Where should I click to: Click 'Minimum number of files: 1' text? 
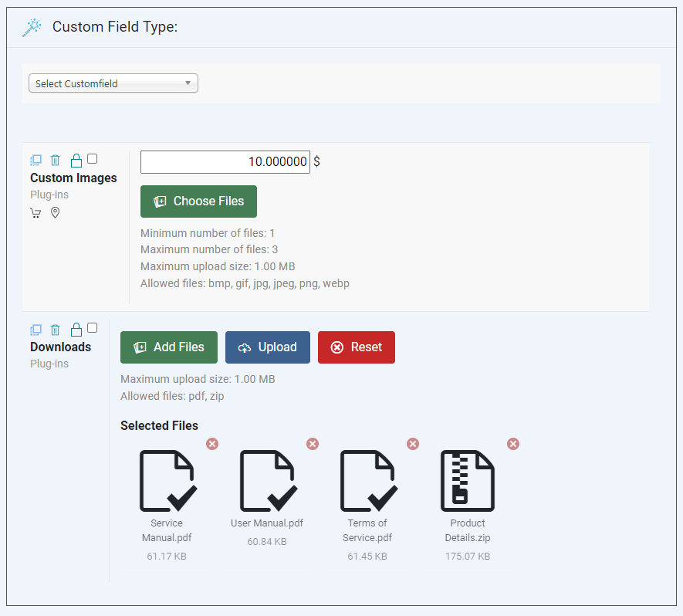pos(208,233)
